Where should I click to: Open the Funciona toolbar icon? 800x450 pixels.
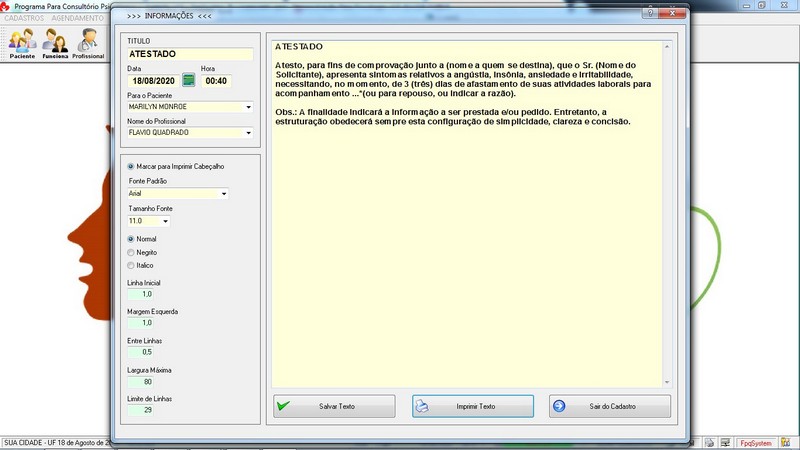click(x=55, y=43)
